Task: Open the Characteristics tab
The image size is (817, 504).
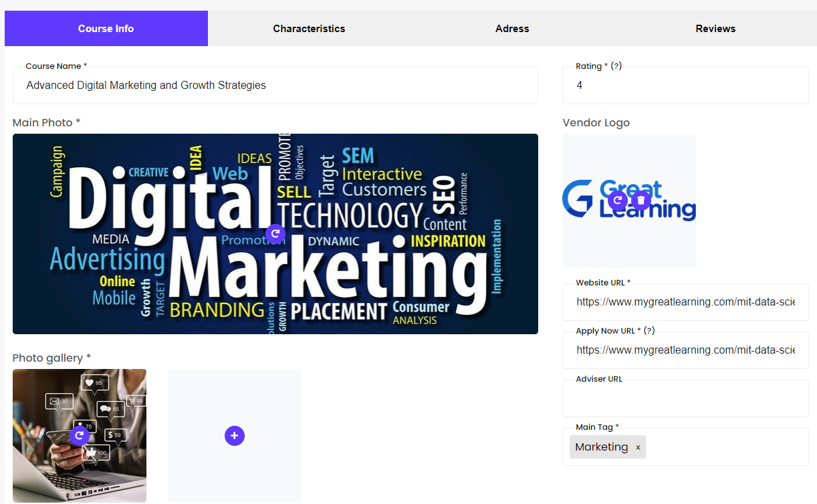Action: tap(309, 29)
